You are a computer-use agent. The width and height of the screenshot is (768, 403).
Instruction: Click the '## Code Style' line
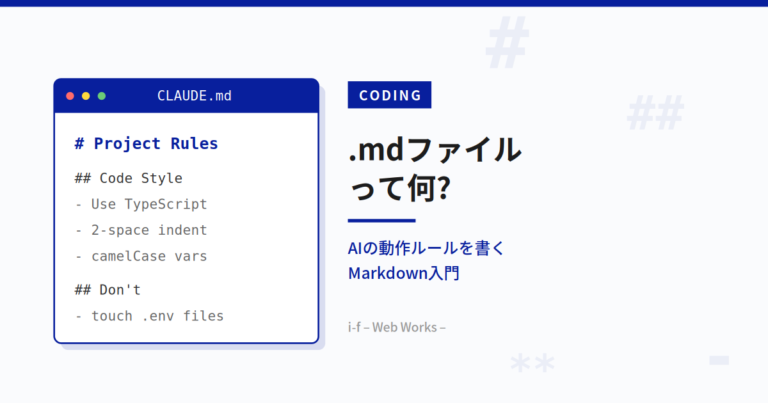[x=128, y=178]
